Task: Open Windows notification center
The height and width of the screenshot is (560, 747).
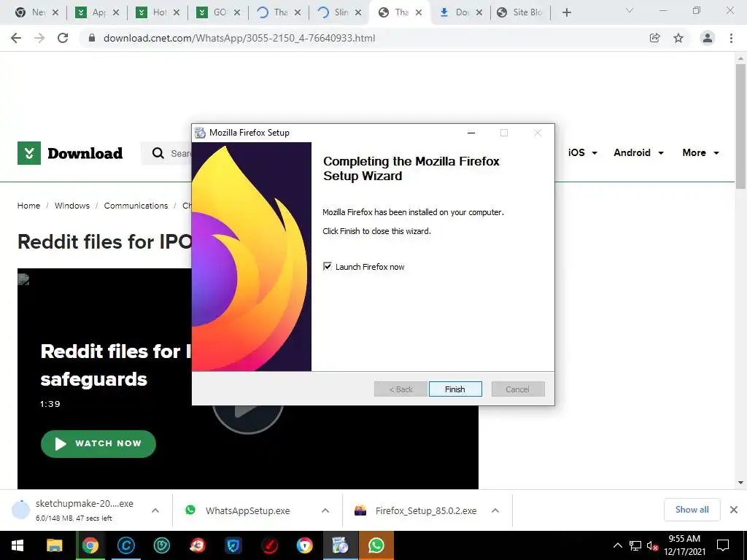Action: pos(723,545)
